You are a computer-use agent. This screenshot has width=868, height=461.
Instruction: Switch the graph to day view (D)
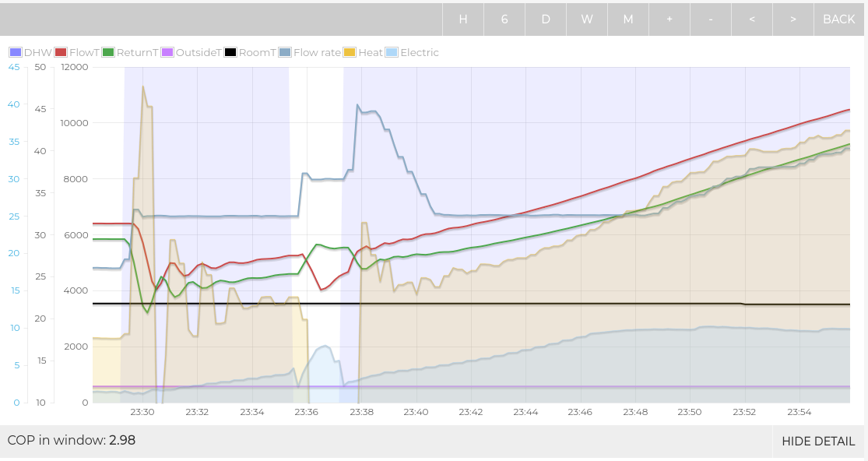pos(546,19)
